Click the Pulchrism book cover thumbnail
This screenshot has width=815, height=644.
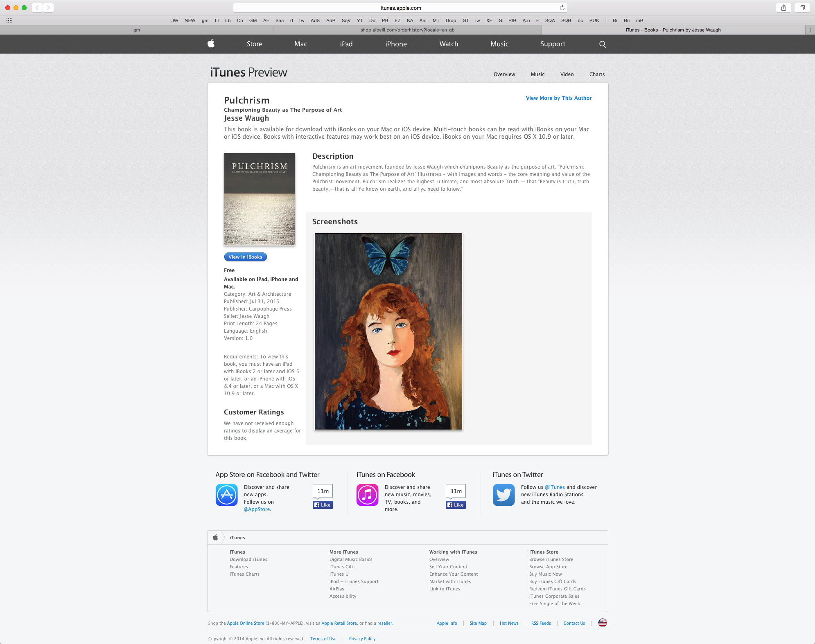tap(260, 199)
